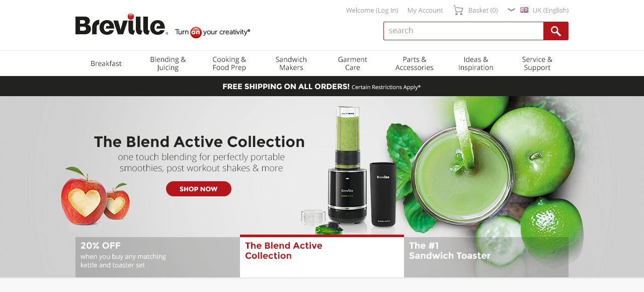This screenshot has width=644, height=292.
Task: Open Service & Support menu
Action: tap(537, 63)
